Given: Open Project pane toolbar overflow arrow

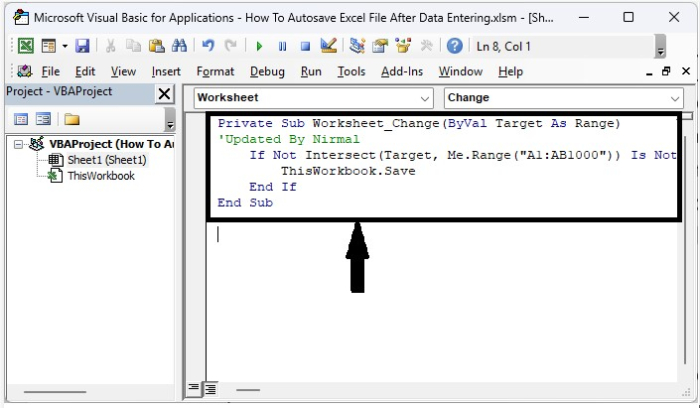Looking at the screenshot, I should pyautogui.click(x=170, y=120).
